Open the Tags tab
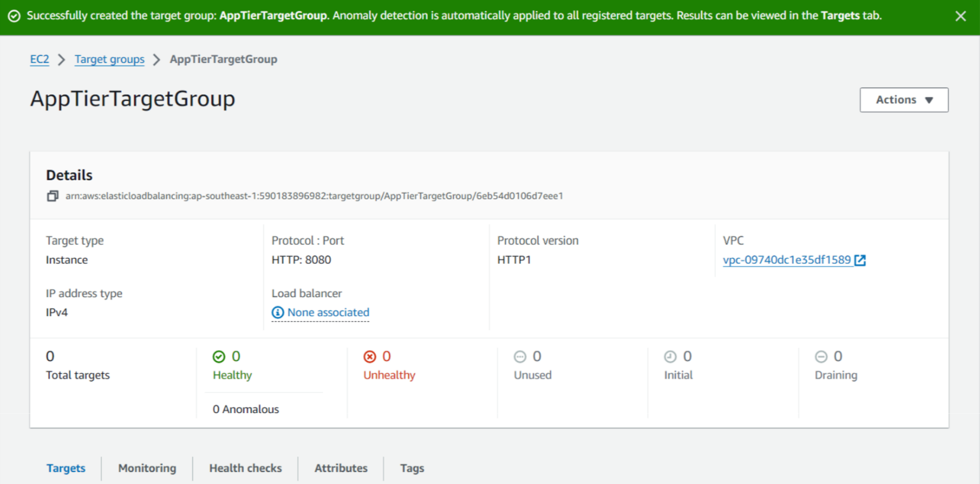Screen dimensions: 980x484 412,468
